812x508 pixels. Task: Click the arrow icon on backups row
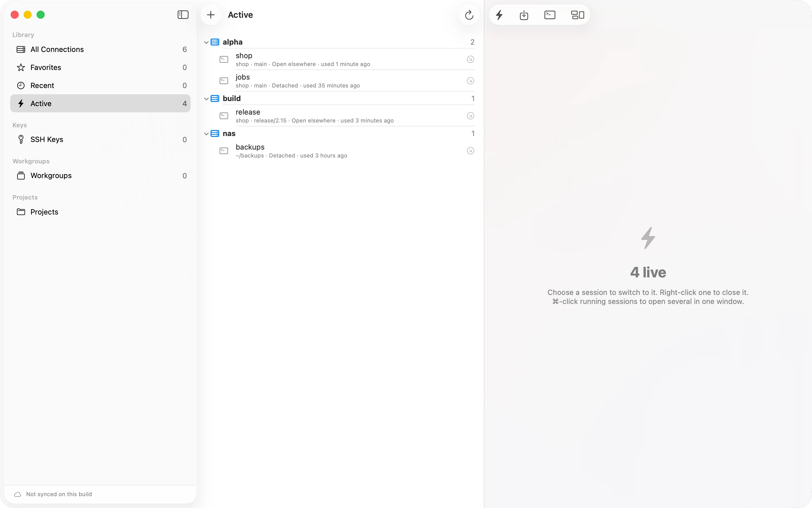[x=470, y=151]
